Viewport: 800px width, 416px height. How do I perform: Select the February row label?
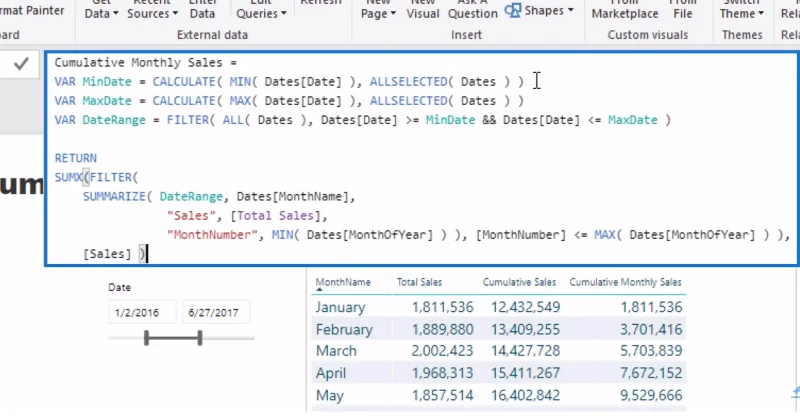344,330
